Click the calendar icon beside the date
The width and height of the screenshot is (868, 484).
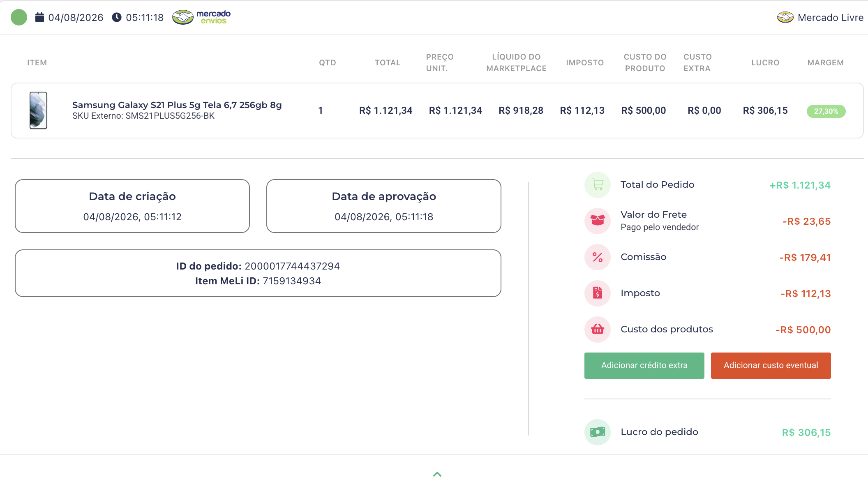39,17
